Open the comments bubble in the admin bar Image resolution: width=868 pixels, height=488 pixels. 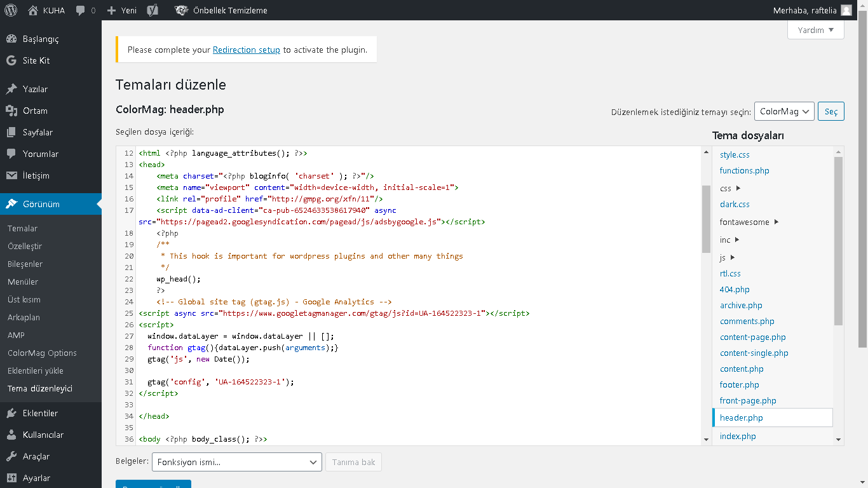(81, 11)
